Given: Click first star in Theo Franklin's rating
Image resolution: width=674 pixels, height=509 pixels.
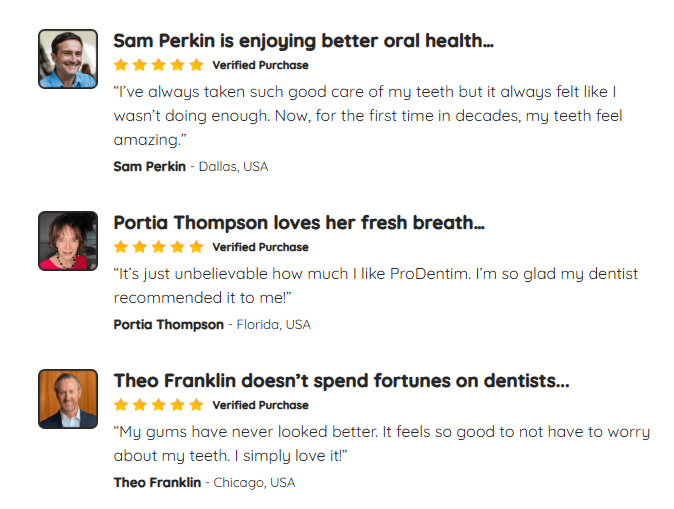Looking at the screenshot, I should (x=121, y=405).
